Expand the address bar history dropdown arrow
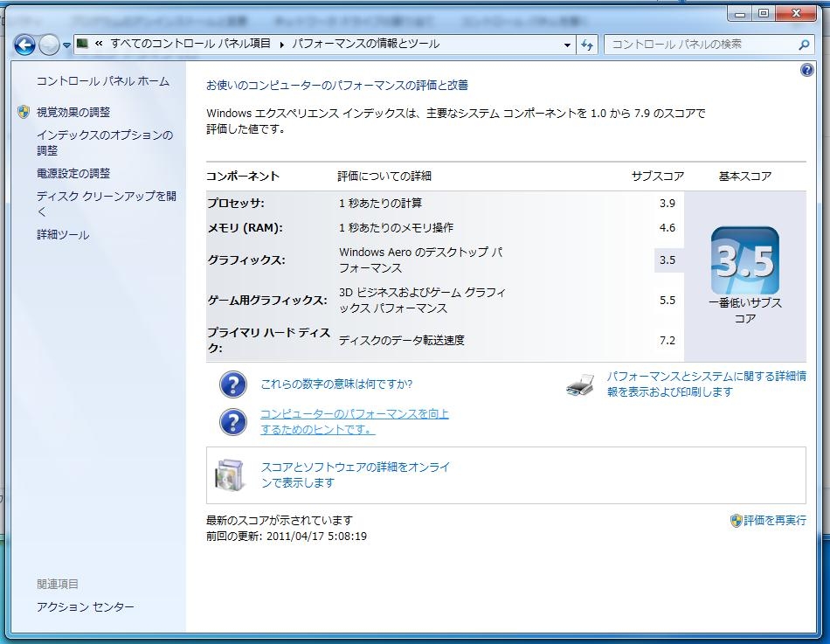The image size is (830, 644). point(567,45)
